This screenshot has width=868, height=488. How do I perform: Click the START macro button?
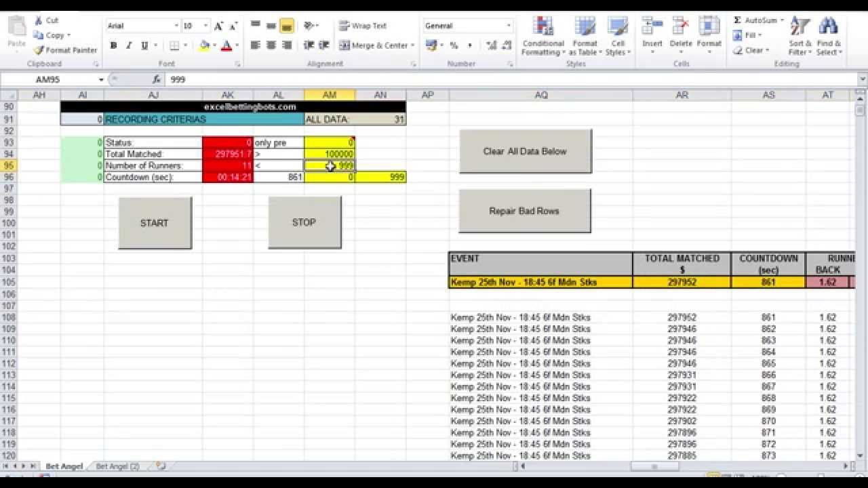click(x=155, y=223)
